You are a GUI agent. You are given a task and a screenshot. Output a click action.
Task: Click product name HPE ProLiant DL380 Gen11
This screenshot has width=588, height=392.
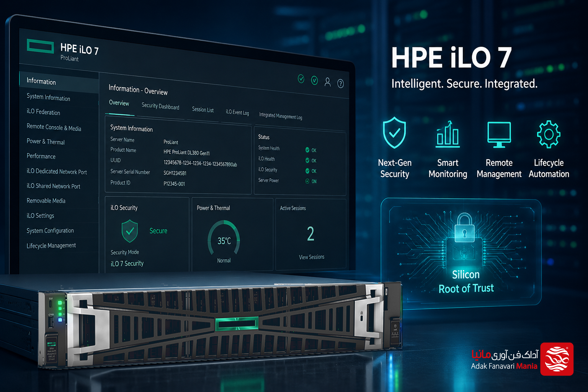click(186, 152)
